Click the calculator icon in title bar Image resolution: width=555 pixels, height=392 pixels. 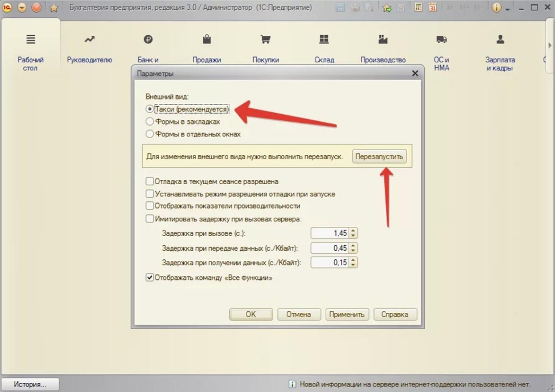point(418,8)
